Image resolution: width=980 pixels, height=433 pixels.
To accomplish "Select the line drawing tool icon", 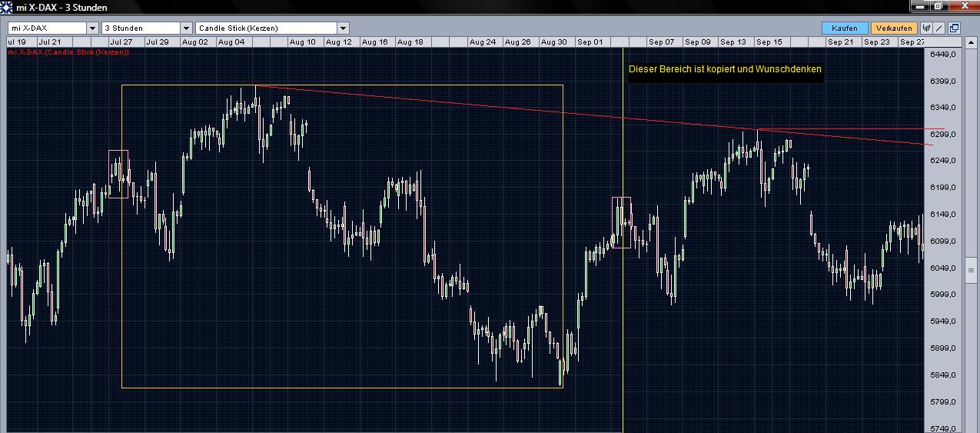I will pos(940,28).
